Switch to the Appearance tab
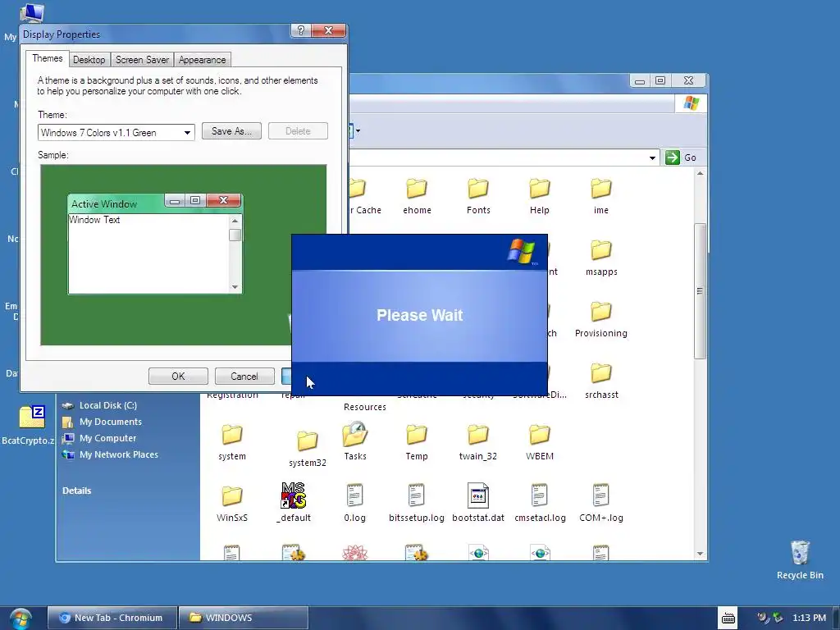The height and width of the screenshot is (630, 840). coord(202,60)
